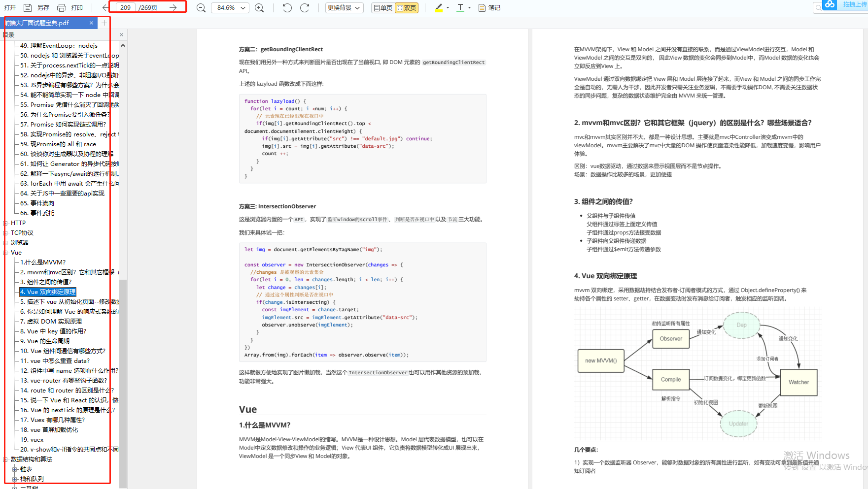Click the outline panel vertical scrollbar thumb
The height and width of the screenshot is (489, 868).
[x=123, y=383]
